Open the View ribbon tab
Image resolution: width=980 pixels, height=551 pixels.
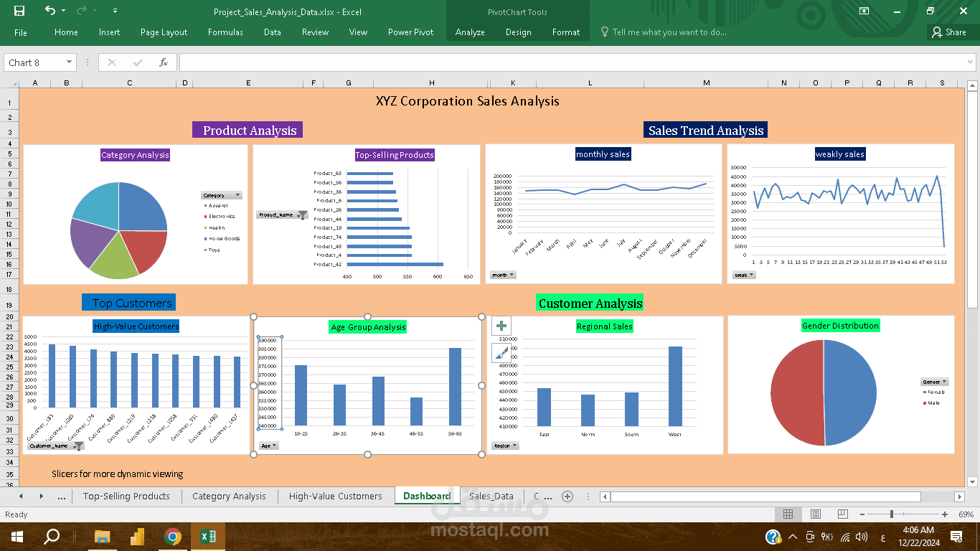(358, 32)
